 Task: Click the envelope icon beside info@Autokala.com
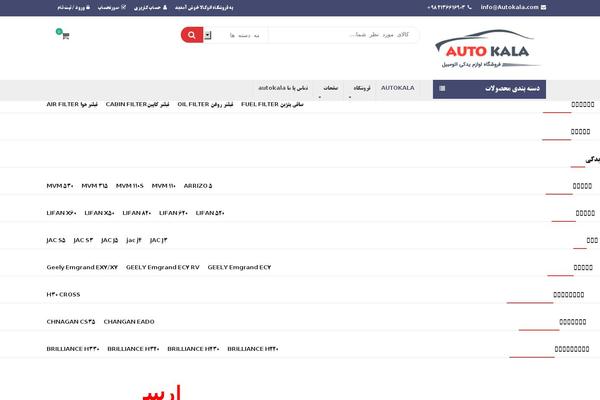(x=543, y=7)
